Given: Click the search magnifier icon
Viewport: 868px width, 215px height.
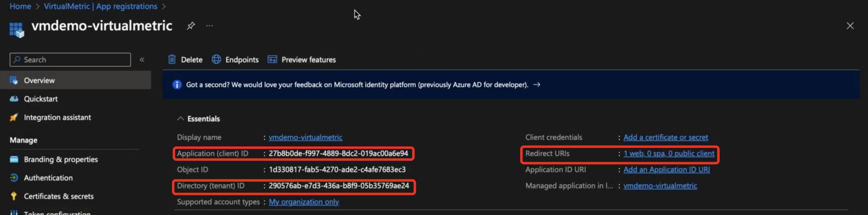Looking at the screenshot, I should 17,60.
